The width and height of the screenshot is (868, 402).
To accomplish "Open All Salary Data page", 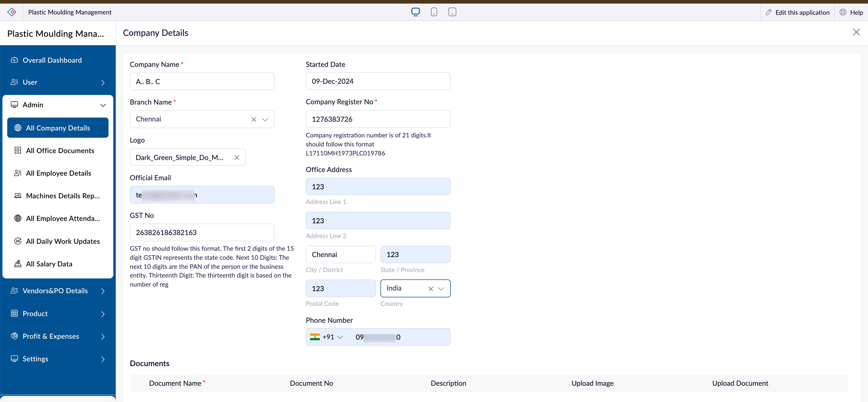I will (x=49, y=263).
